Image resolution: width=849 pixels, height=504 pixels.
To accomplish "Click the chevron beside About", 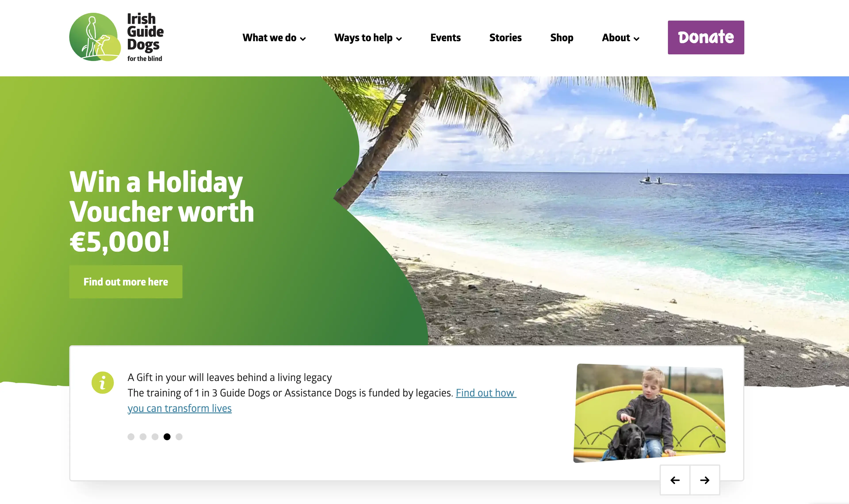I will coord(636,39).
